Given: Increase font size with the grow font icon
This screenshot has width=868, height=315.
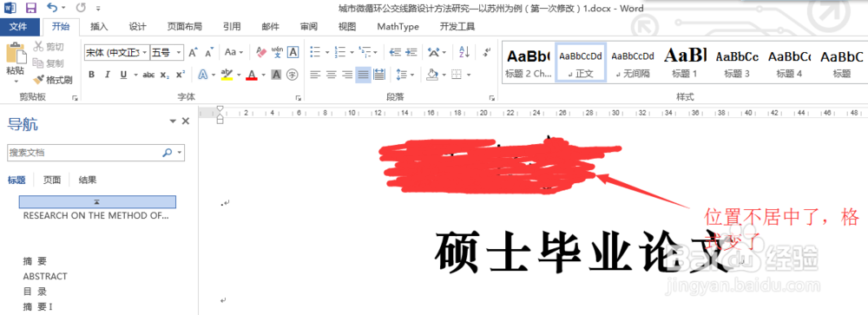Looking at the screenshot, I should tap(193, 53).
